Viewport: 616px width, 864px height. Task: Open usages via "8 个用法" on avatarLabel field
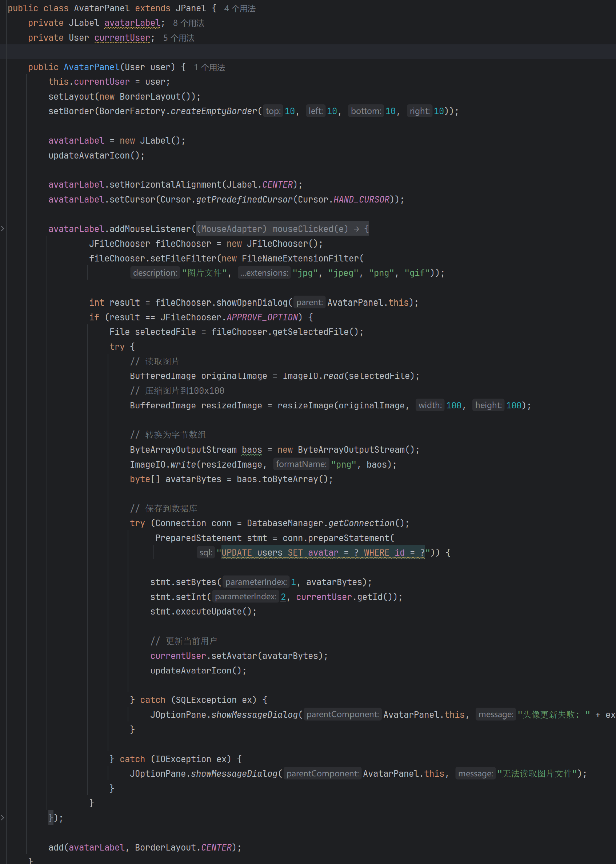coord(188,23)
